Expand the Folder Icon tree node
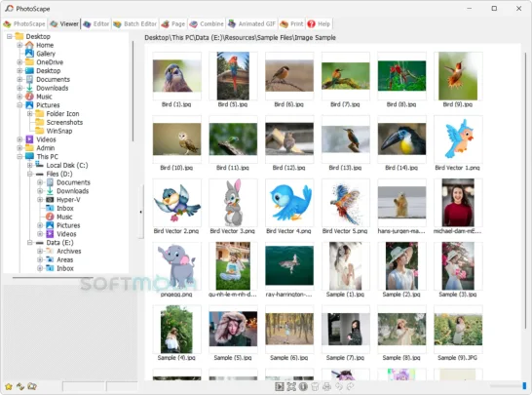532x395 pixels. (x=30, y=113)
